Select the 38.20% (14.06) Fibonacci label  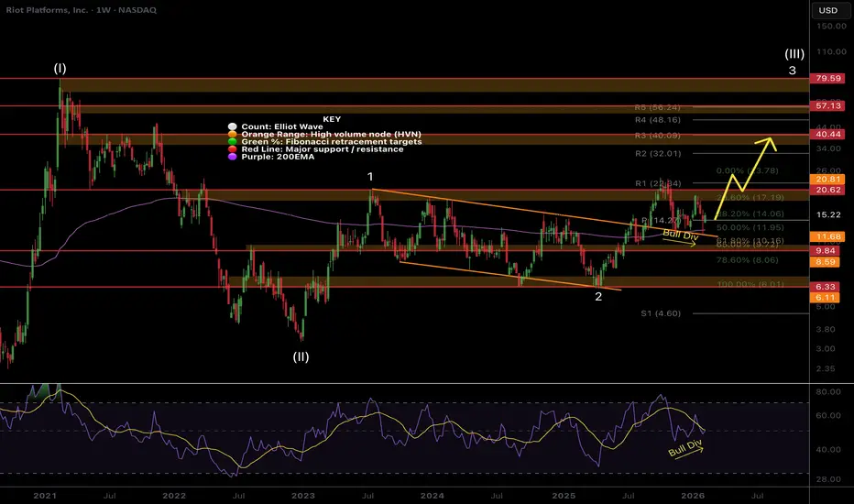click(x=750, y=214)
